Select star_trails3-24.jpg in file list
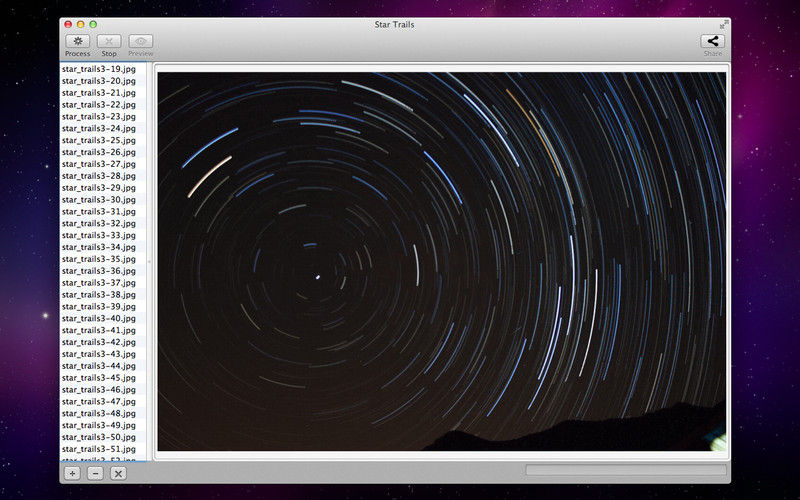 [x=103, y=128]
